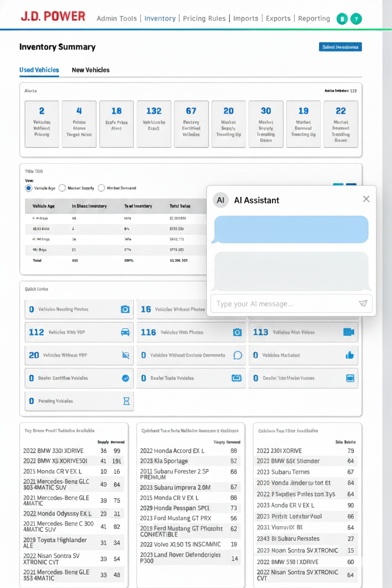Screen dimensions: 392x588
Task: Select the Vehicle Age radio button
Action: tap(29, 188)
